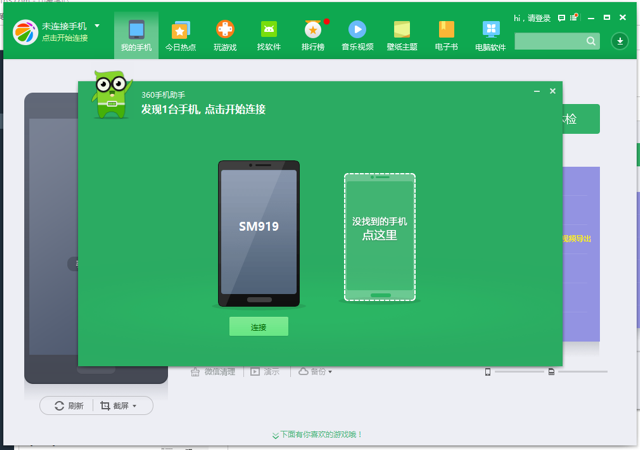Click the partially hidden 体检 button
The image size is (640, 450).
[581, 119]
